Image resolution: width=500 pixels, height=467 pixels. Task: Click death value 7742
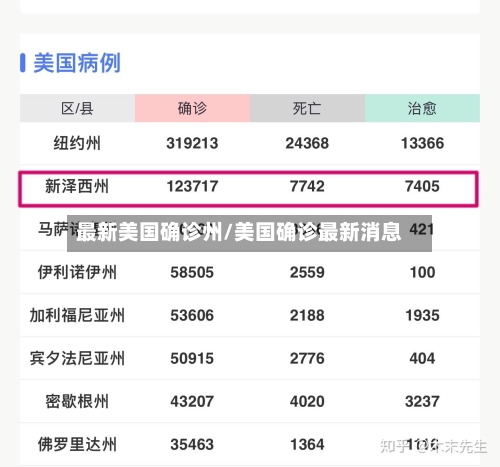coord(307,186)
